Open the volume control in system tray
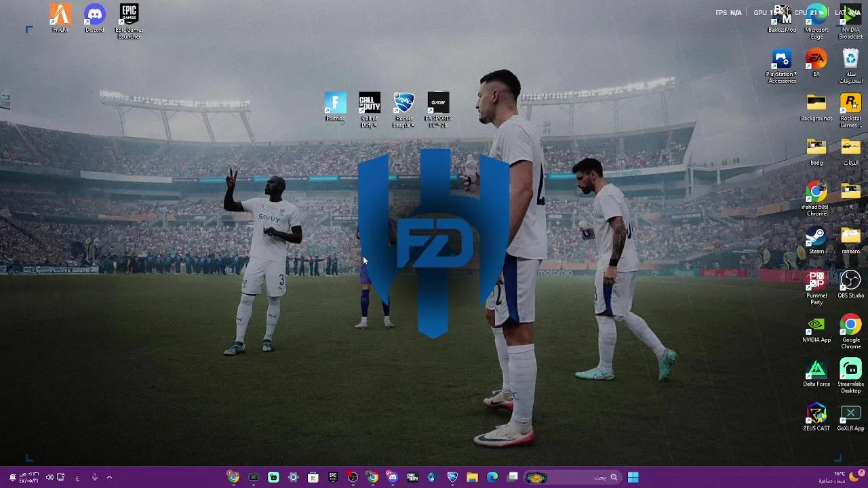The height and width of the screenshot is (488, 868). coord(49,477)
